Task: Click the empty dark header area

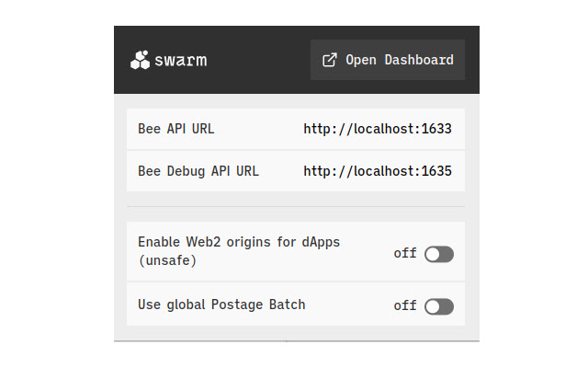Action: [x=257, y=61]
